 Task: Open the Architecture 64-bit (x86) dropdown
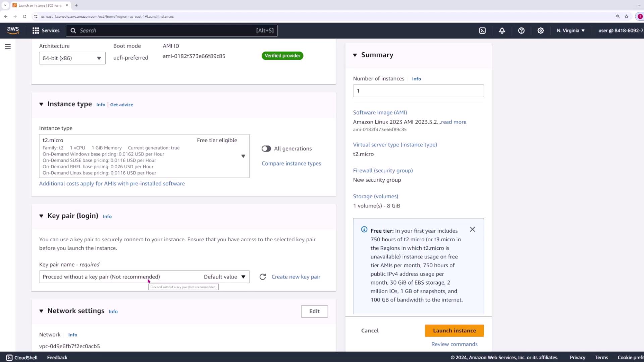tap(72, 58)
